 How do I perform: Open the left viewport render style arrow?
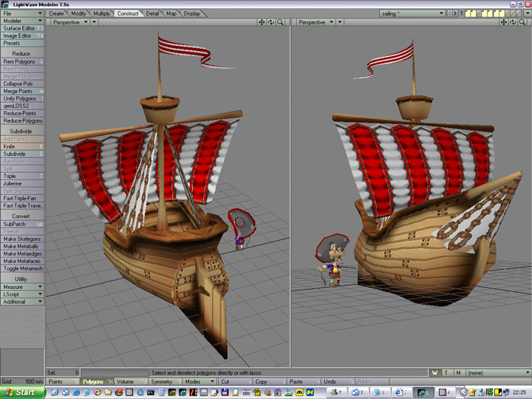(95, 22)
